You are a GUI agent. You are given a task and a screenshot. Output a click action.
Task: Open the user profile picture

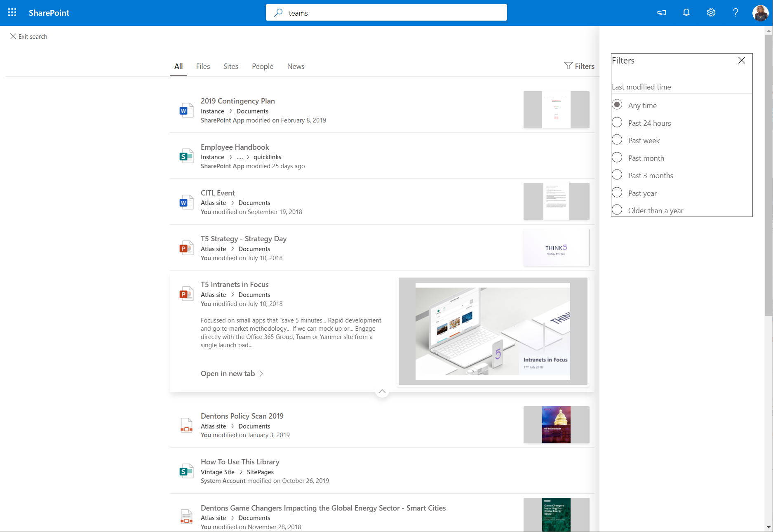tap(760, 13)
